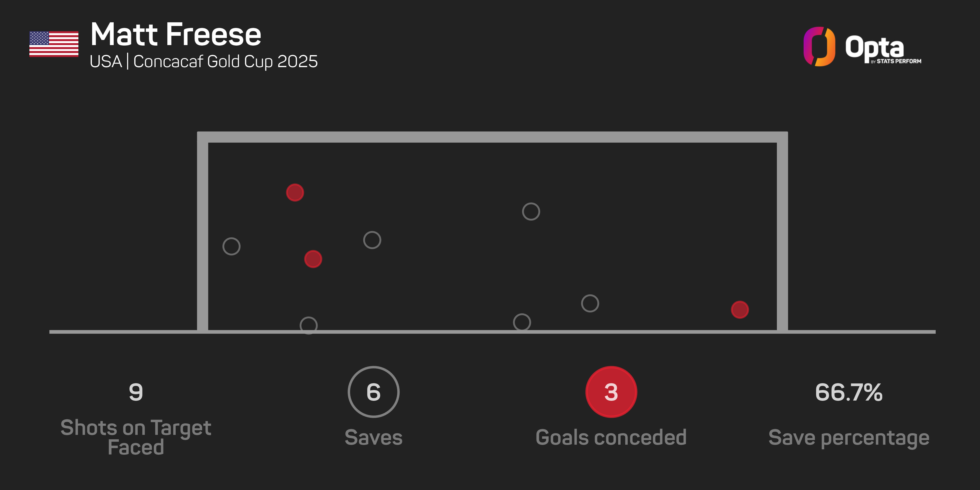This screenshot has width=980, height=490.
Task: Click the highest hollow save circle in the goal
Action: pos(531,211)
